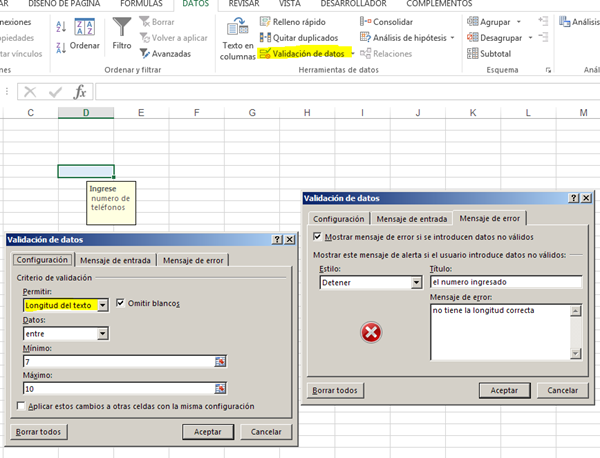Image resolution: width=600 pixels, height=458 pixels.
Task: Click Borrar filter option
Action: tap(157, 22)
